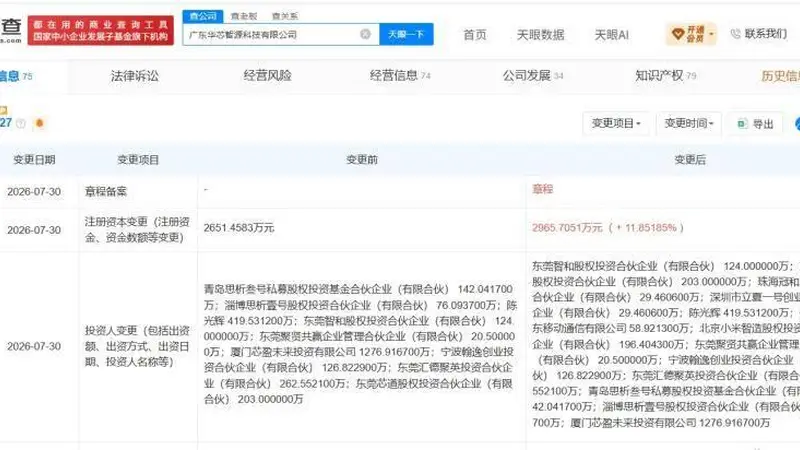Click the 天眼一下 search button
Image resolution: width=800 pixels, height=450 pixels.
406,34
